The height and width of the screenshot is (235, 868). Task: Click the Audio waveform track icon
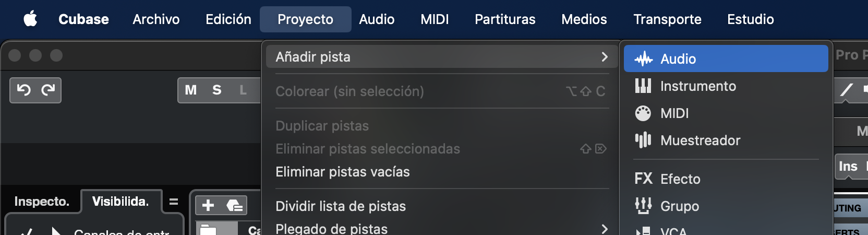click(643, 59)
